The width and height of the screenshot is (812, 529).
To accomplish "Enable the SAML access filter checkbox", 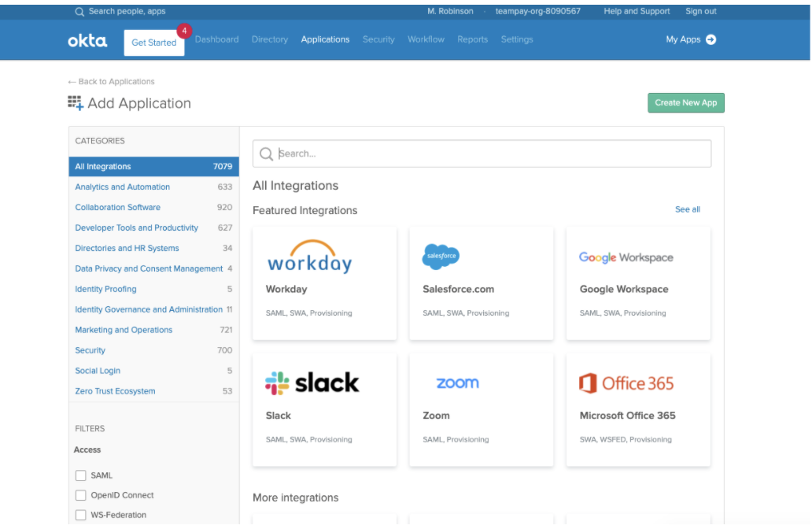I will tap(81, 475).
